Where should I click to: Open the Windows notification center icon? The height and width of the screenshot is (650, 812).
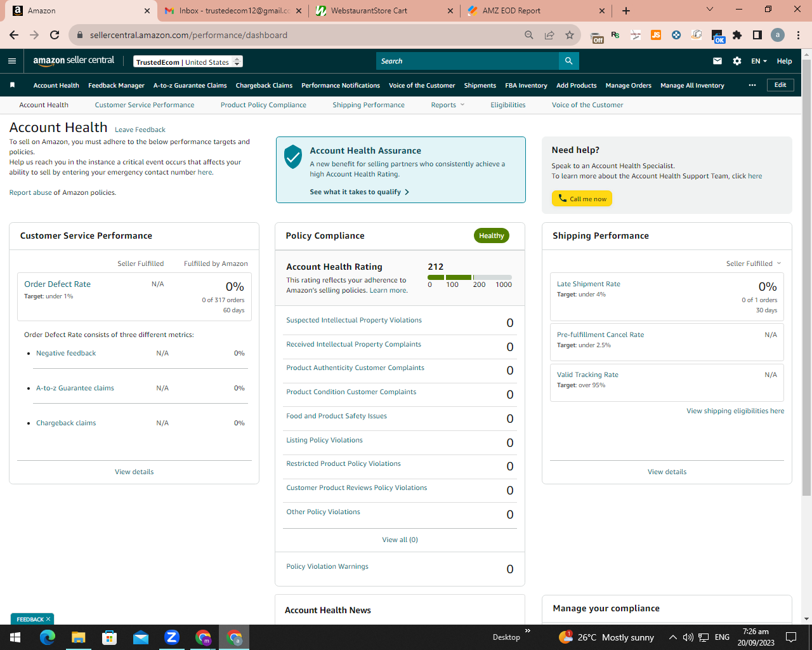(x=791, y=637)
